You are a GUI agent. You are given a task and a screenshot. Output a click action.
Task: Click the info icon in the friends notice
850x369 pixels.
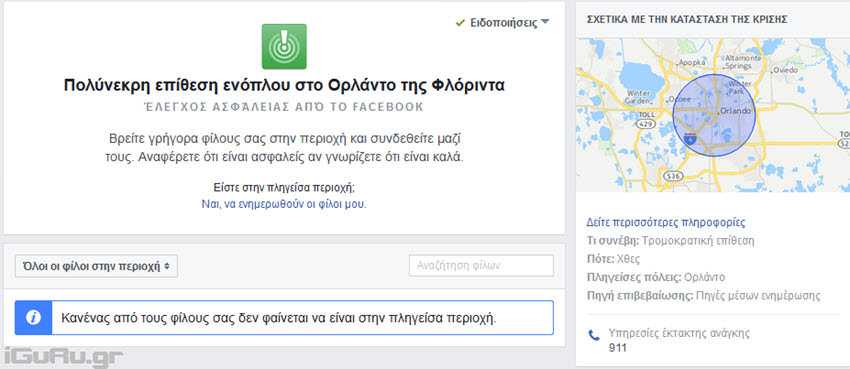tap(33, 318)
